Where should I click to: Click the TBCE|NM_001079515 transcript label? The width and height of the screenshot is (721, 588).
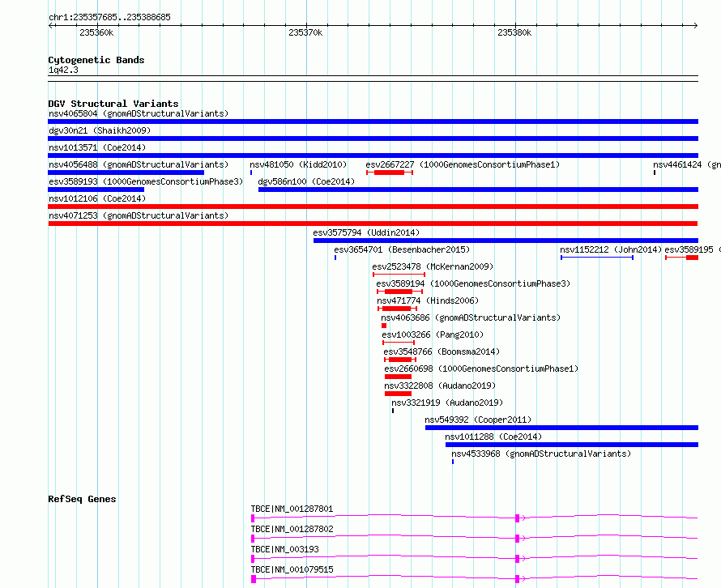click(292, 569)
